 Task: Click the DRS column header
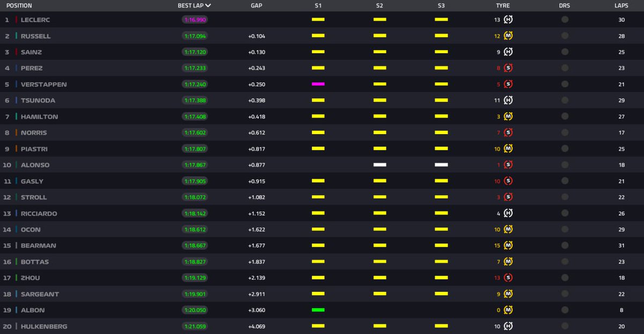pos(565,6)
